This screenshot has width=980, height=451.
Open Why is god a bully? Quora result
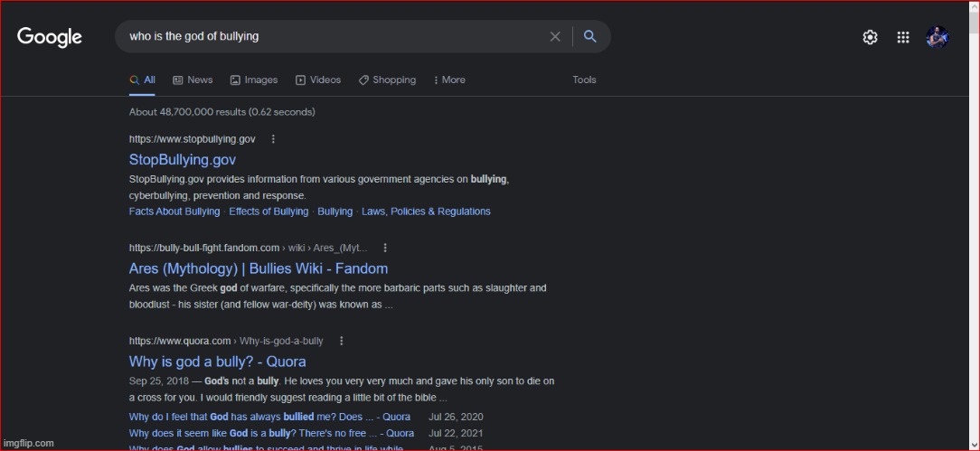coord(218,362)
